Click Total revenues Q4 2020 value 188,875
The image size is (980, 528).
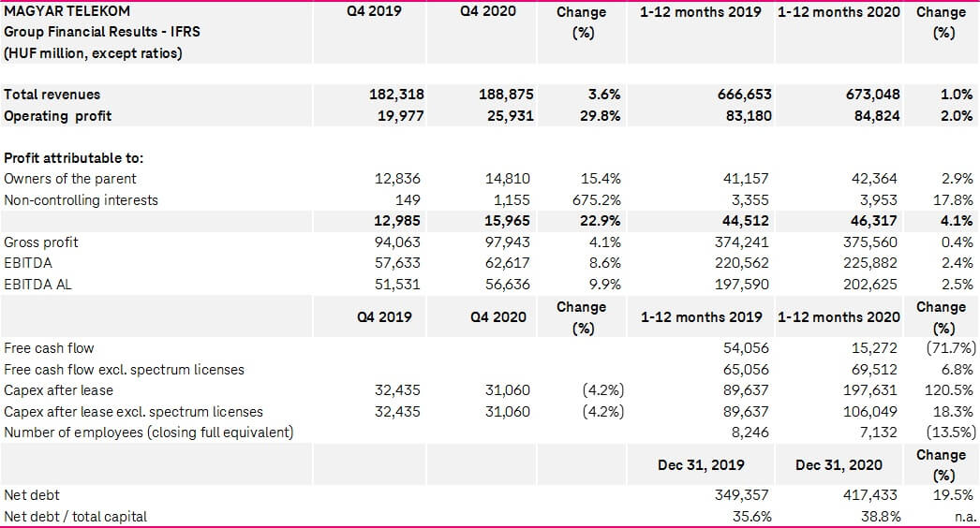[x=506, y=95]
